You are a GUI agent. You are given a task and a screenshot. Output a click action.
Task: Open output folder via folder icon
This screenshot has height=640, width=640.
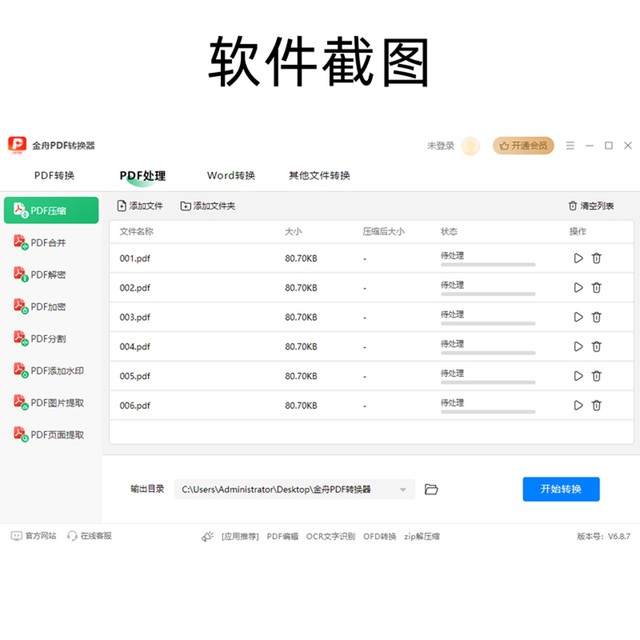tap(431, 489)
